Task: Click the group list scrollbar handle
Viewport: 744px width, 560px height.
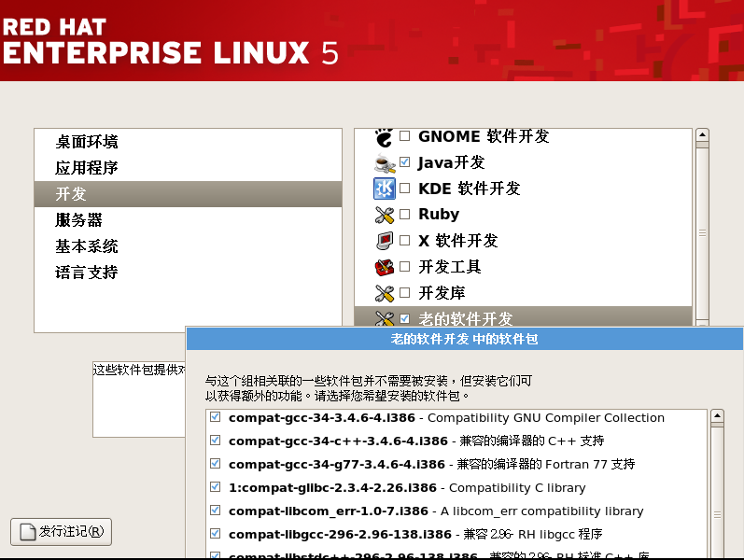Action: tap(702, 232)
